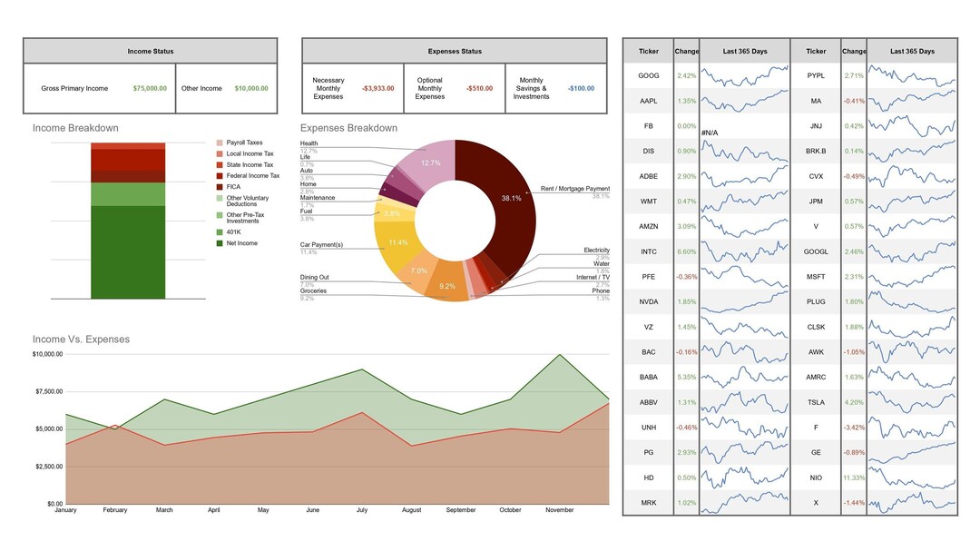This screenshot has height=551, width=980.
Task: Open the GOOG sparkline chart
Action: click(744, 75)
